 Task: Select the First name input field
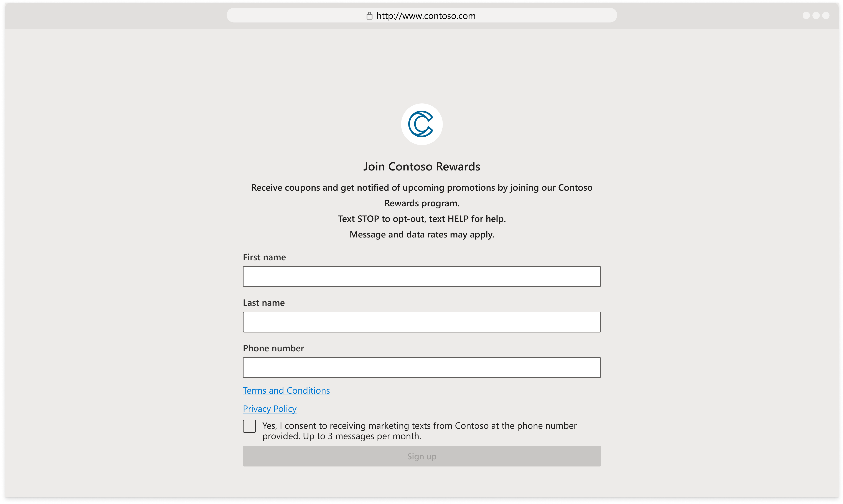click(421, 276)
